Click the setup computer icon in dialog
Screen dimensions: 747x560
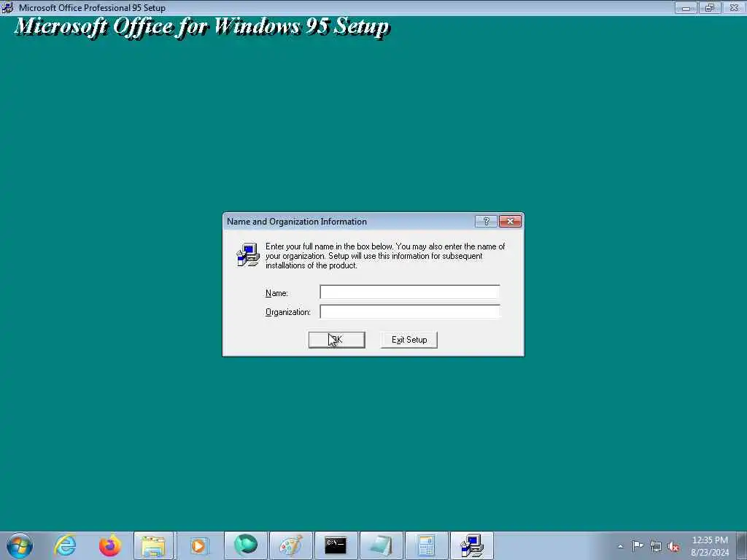[x=248, y=254]
